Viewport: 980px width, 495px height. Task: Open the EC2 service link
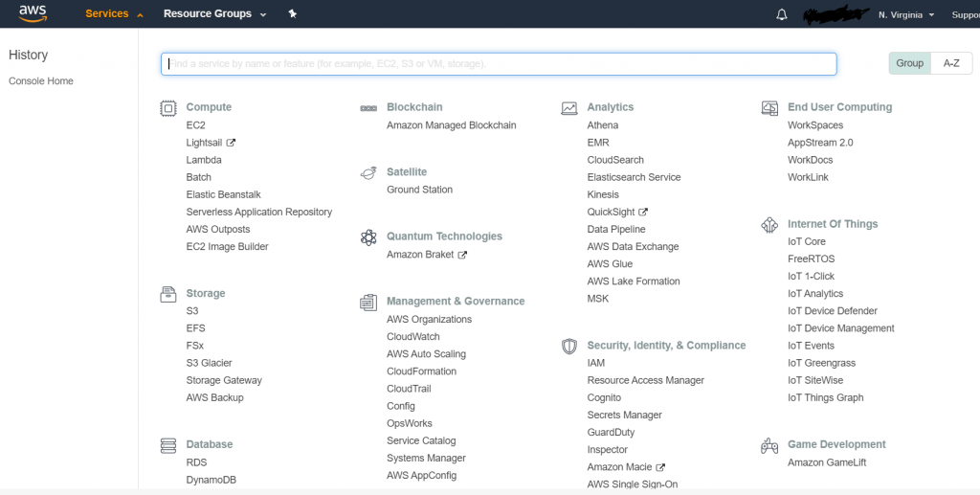click(x=195, y=125)
